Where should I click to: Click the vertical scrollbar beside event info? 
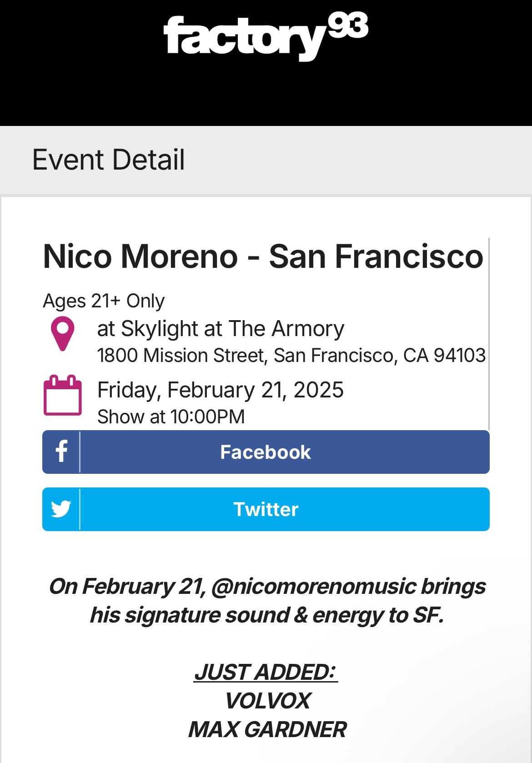(x=489, y=334)
